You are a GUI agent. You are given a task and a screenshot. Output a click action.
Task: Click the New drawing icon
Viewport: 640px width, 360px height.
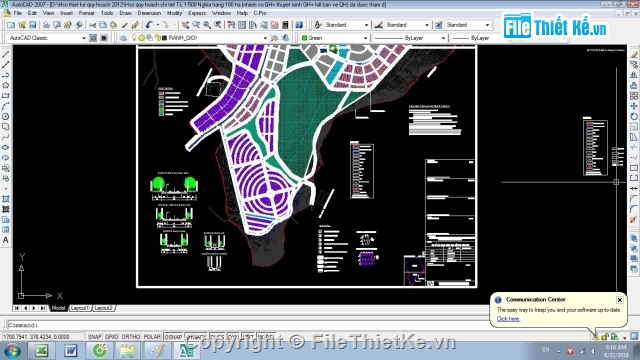11,25
